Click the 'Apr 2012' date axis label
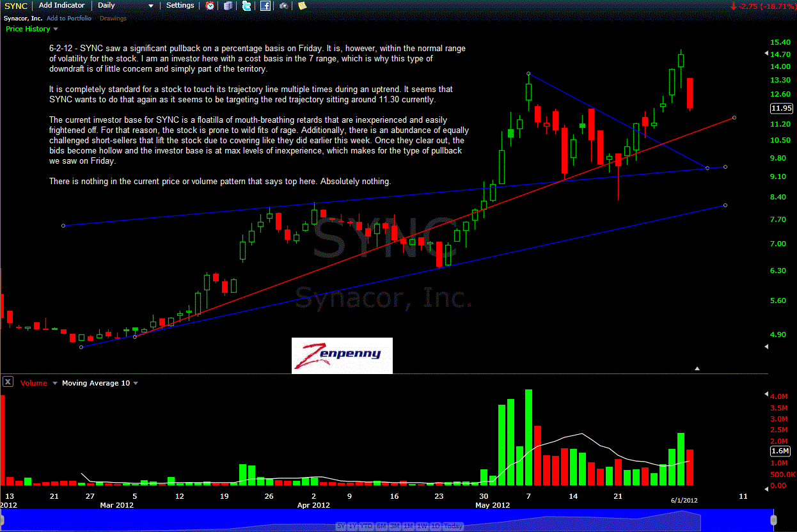The image size is (797, 532). point(313,505)
